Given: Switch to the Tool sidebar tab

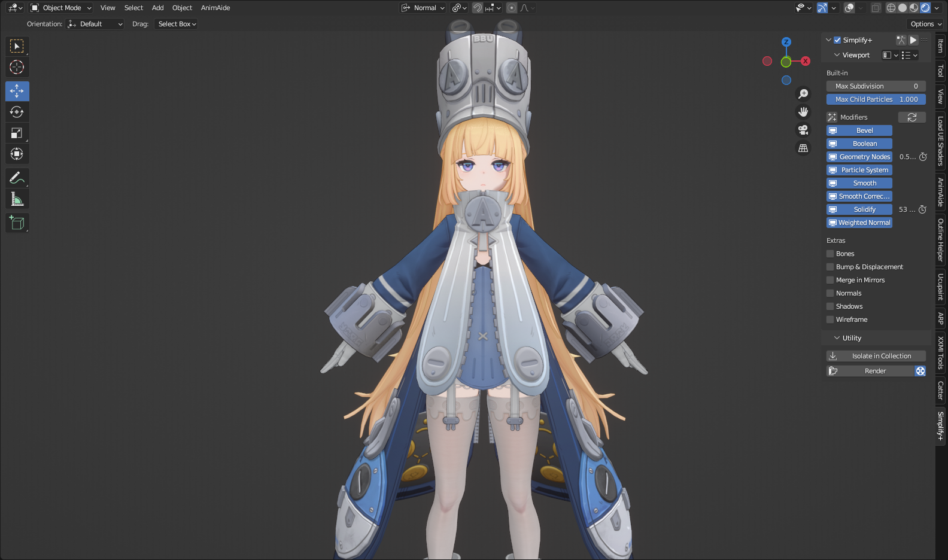Looking at the screenshot, I should point(941,71).
